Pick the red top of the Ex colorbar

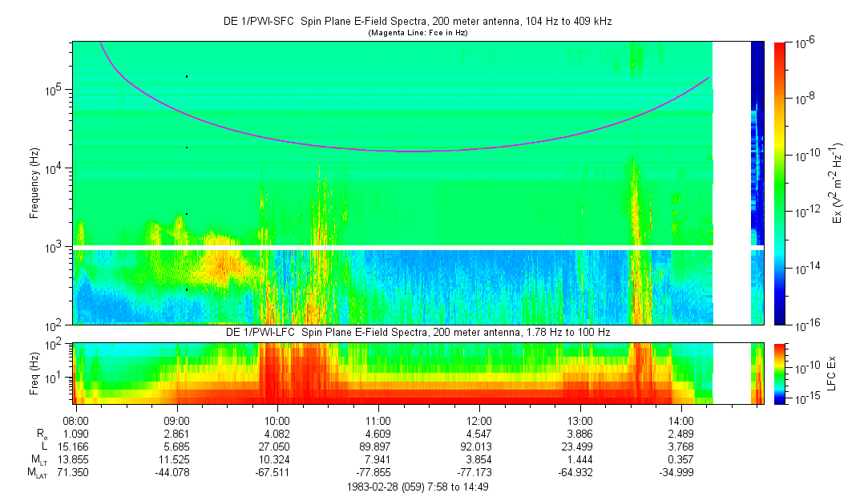point(781,50)
